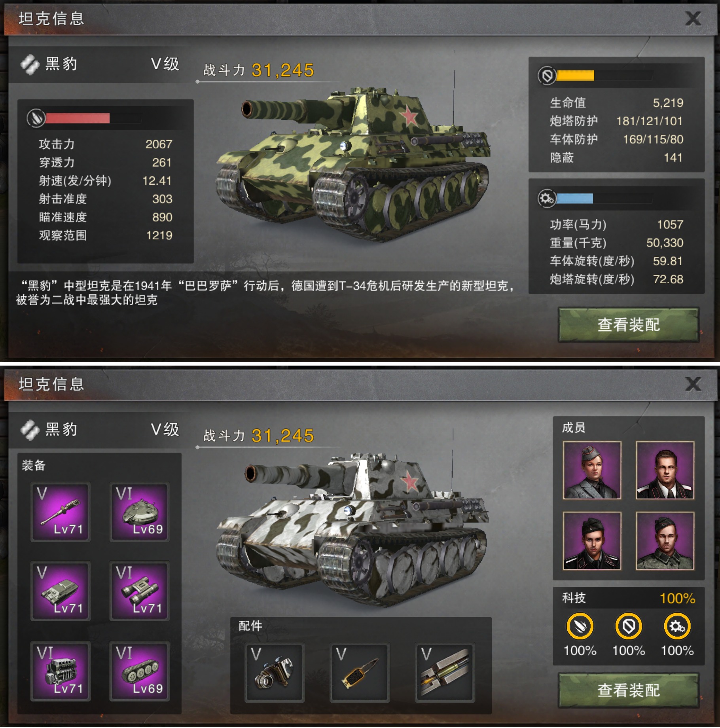Select the Lv71 engine equipment slot
The image size is (720, 728).
pos(61,671)
